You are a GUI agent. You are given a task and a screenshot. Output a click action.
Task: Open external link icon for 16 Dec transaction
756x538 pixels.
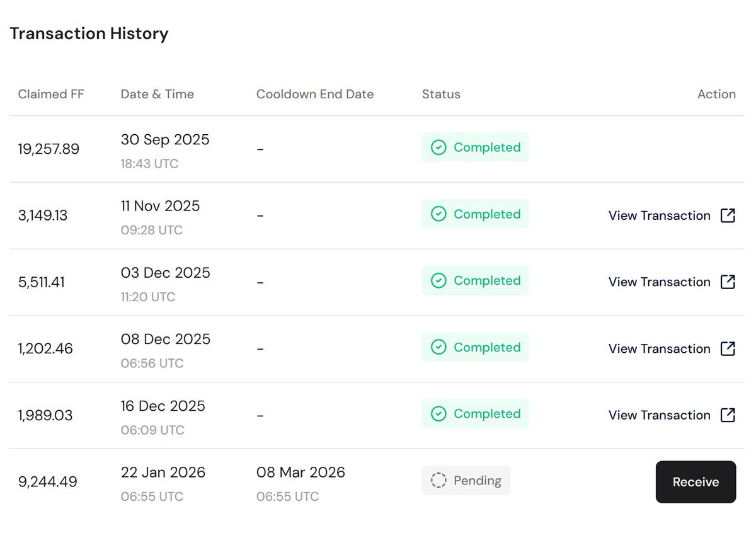tap(728, 415)
